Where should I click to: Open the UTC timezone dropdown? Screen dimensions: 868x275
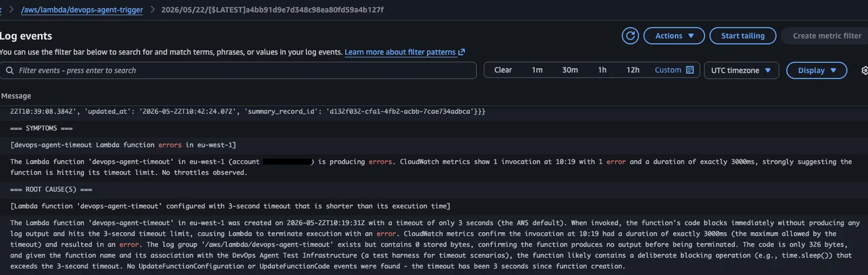click(741, 70)
